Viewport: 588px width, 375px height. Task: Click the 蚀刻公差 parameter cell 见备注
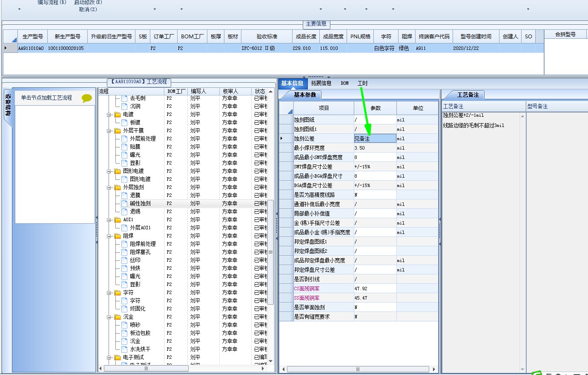tap(375, 138)
